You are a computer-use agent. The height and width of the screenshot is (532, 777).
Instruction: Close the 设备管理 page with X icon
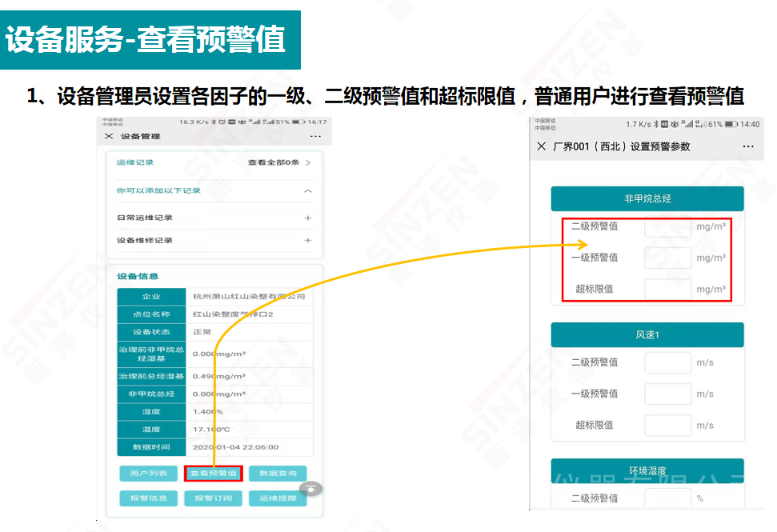tap(109, 137)
